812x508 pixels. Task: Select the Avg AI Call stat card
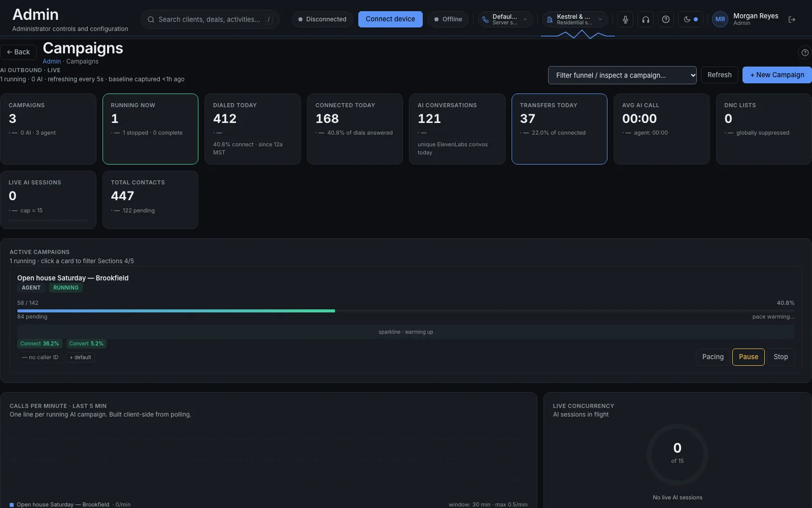662,129
